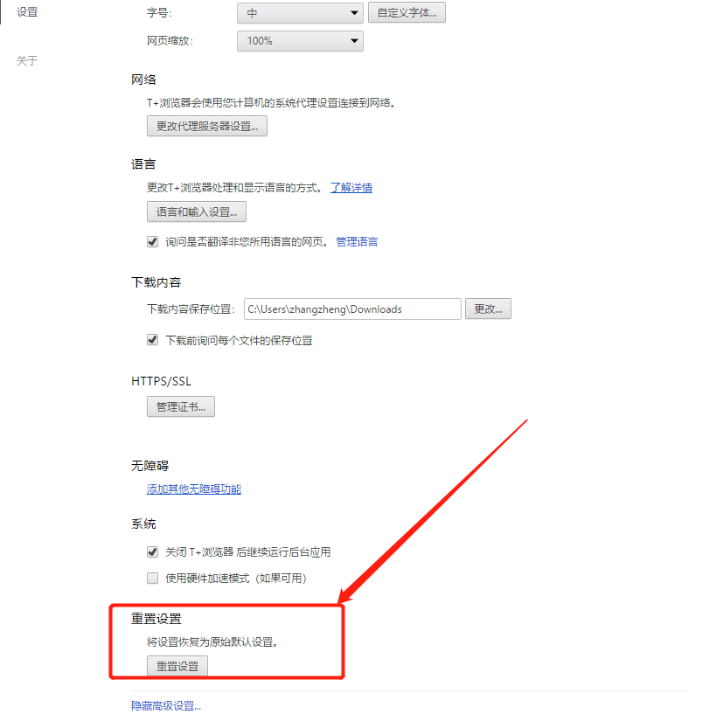
Task: Click the 系统 section heading
Action: coord(143,523)
